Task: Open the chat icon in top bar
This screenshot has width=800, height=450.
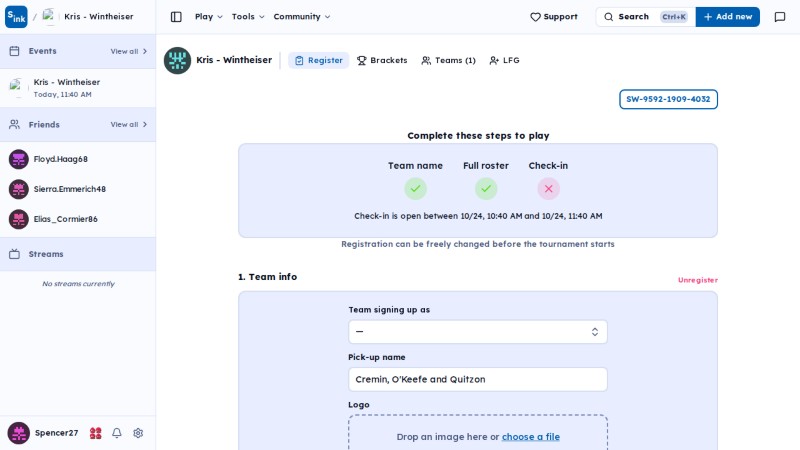Action: point(780,17)
